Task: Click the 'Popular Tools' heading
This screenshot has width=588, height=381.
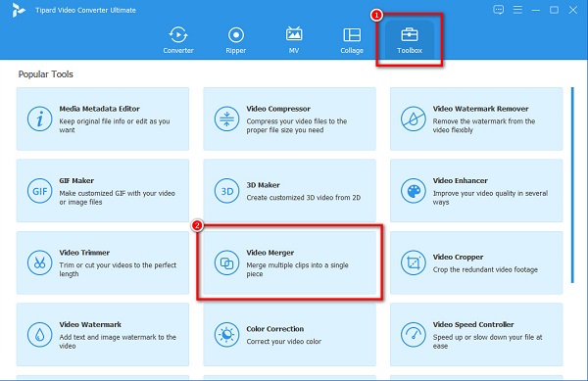Action: (x=46, y=74)
